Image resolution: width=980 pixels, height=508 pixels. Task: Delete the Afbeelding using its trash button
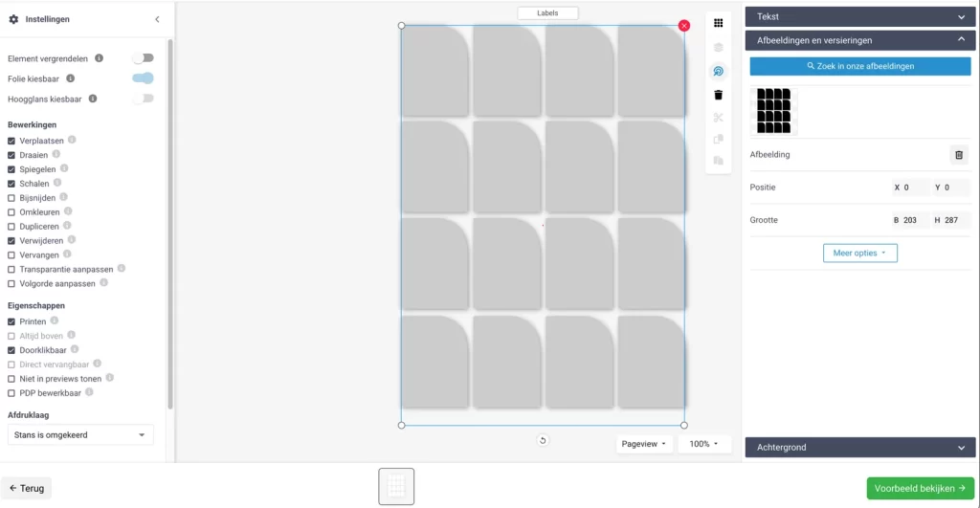[959, 155]
